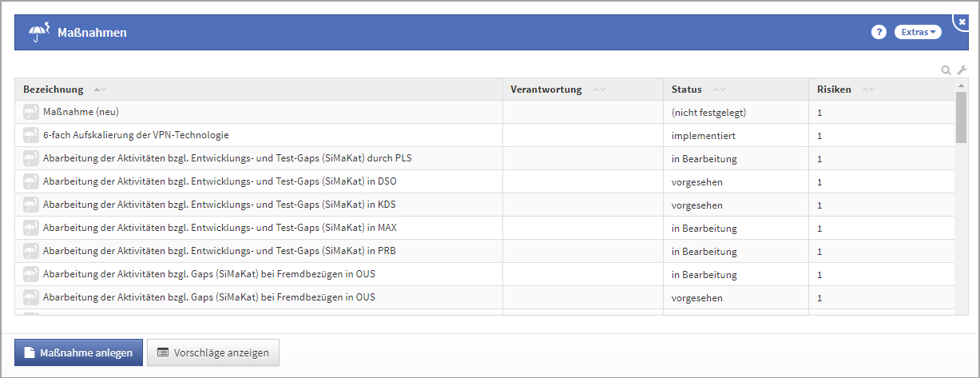Select the SiMaKat in KDS row

(219, 205)
